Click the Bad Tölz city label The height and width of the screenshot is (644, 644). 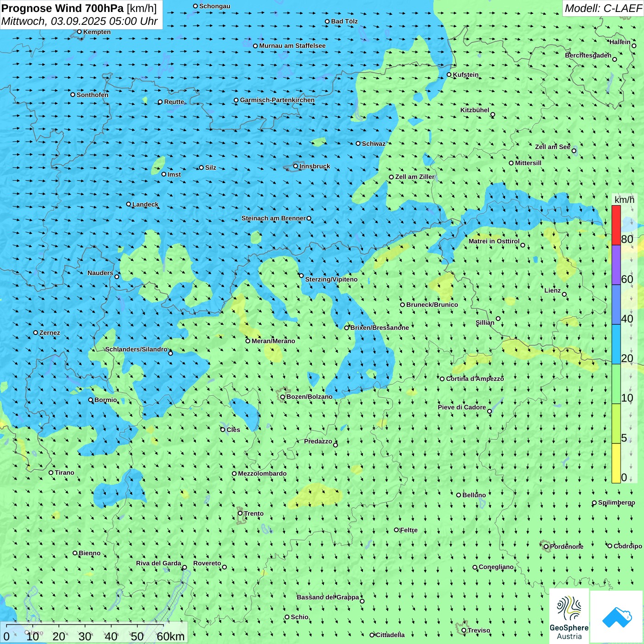pyautogui.click(x=345, y=21)
